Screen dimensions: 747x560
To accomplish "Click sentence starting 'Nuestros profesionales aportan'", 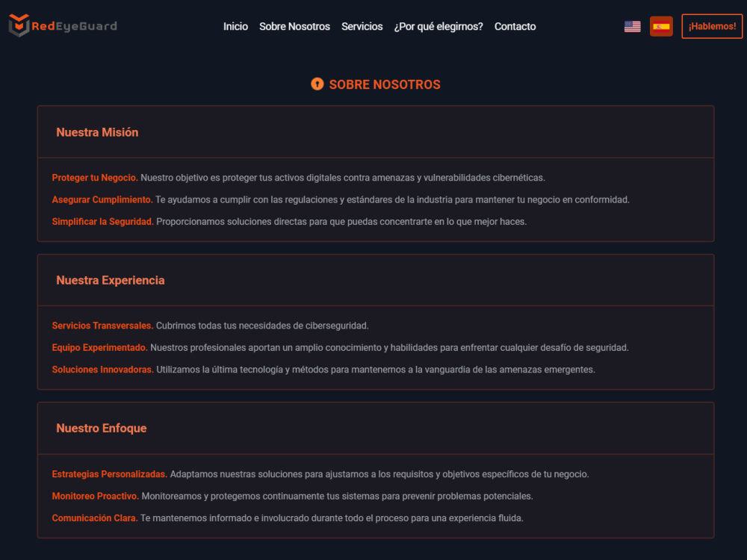I will coord(390,348).
